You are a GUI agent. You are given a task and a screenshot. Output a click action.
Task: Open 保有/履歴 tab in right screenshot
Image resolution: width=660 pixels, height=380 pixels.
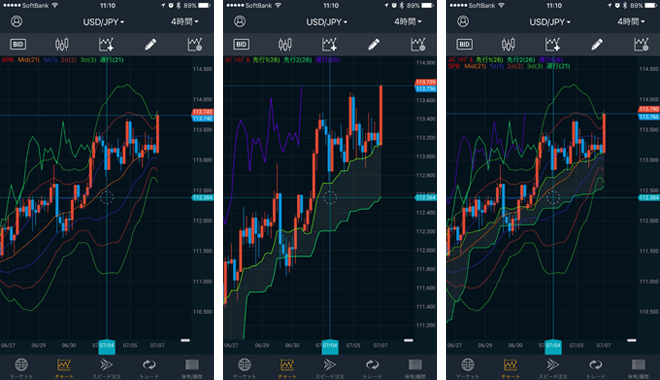point(638,368)
